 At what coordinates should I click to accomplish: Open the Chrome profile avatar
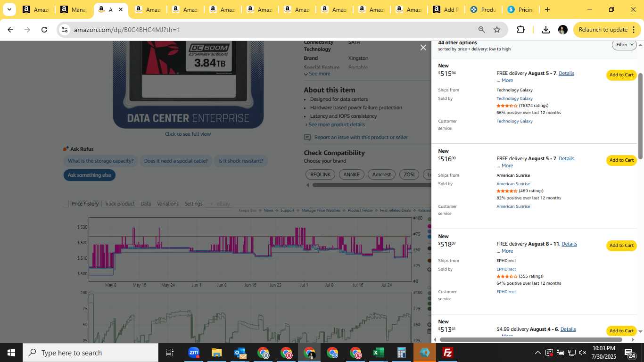562,30
